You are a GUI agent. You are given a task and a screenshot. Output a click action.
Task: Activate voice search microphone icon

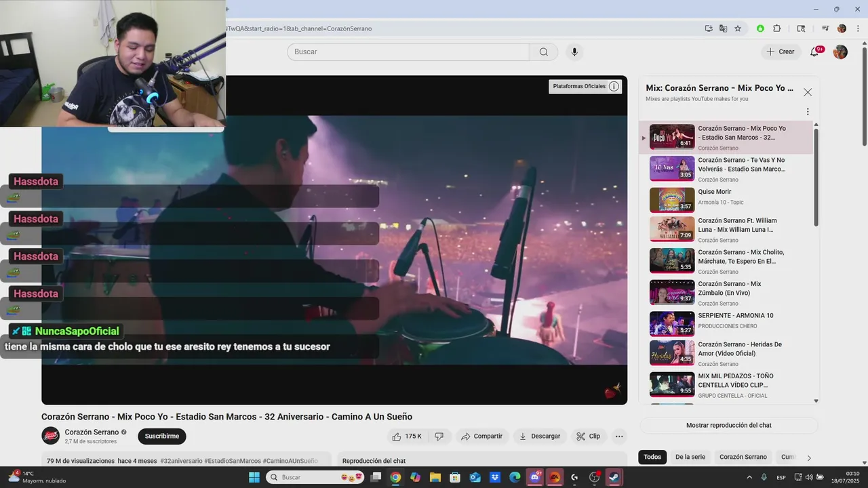574,52
